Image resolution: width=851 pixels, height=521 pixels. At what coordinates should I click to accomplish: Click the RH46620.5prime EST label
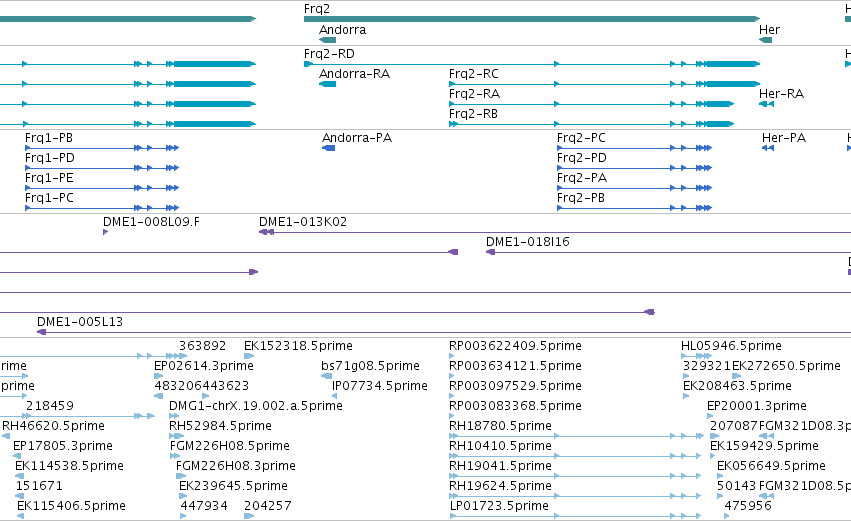[x=53, y=426]
